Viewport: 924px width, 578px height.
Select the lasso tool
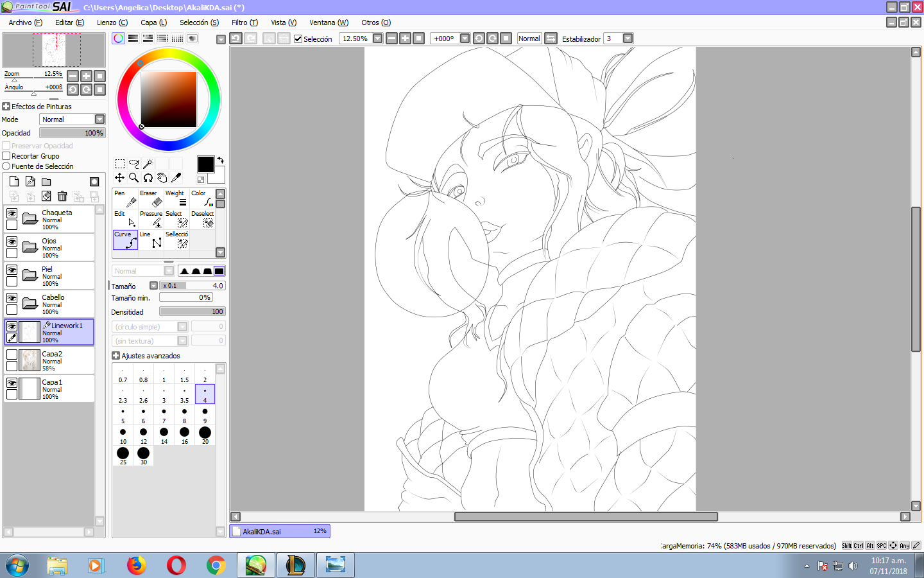pyautogui.click(x=134, y=164)
